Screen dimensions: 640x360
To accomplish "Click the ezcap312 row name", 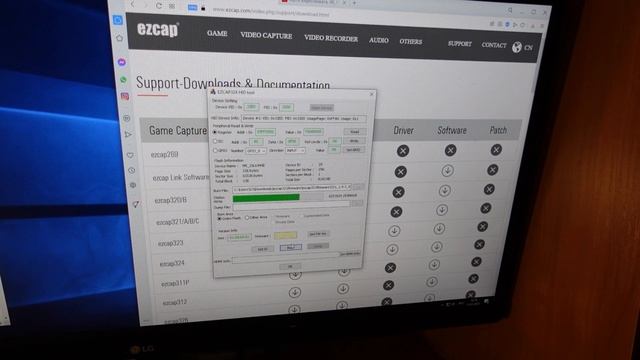I will point(175,302).
